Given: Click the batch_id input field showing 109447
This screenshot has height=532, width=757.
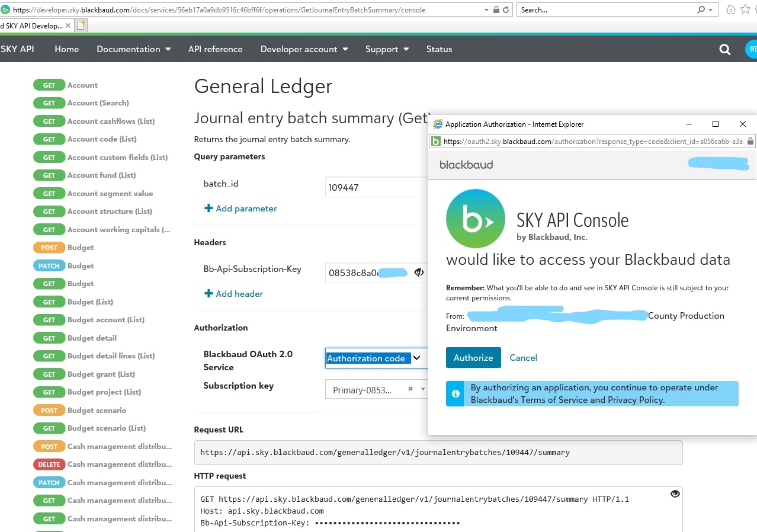Looking at the screenshot, I should pos(376,187).
